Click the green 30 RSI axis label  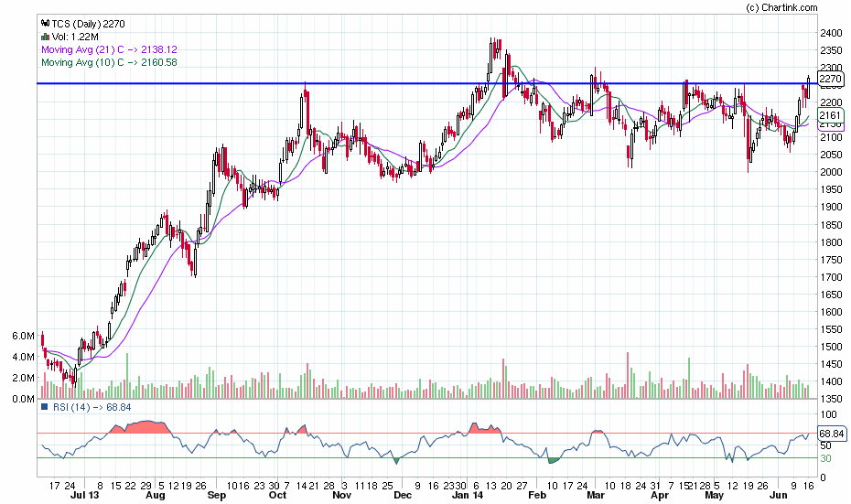(x=825, y=458)
